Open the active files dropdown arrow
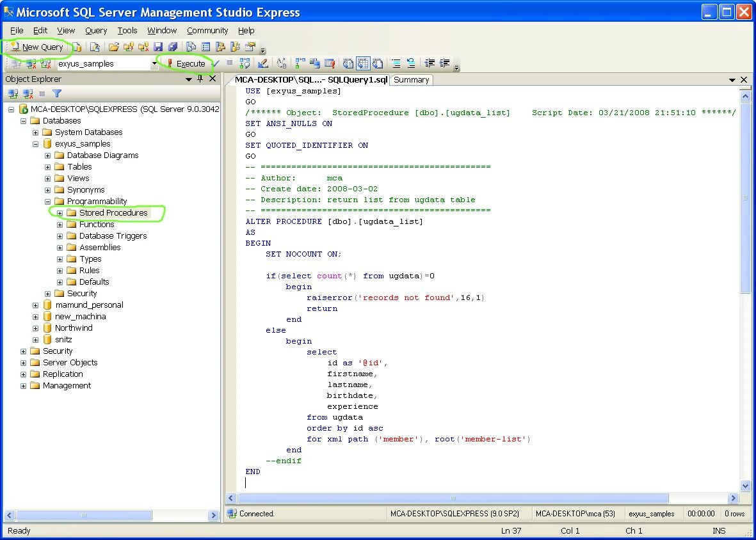The width and height of the screenshot is (756, 540). pos(732,79)
